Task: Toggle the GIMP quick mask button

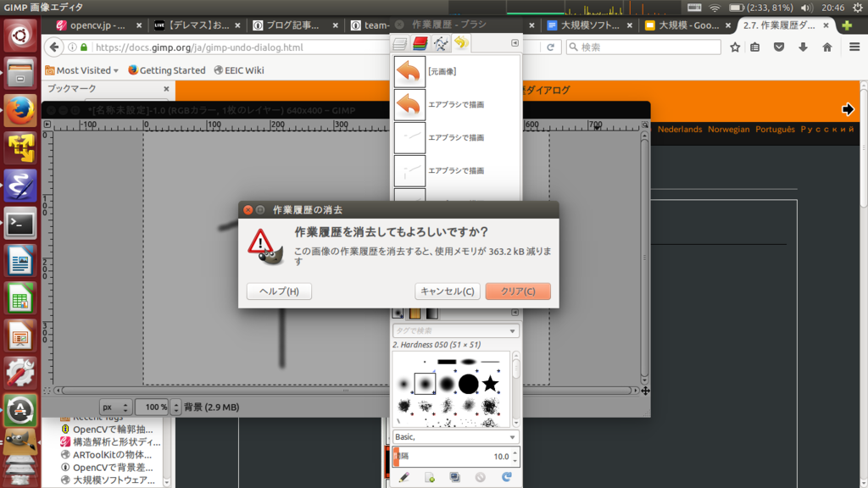Action: (47, 391)
